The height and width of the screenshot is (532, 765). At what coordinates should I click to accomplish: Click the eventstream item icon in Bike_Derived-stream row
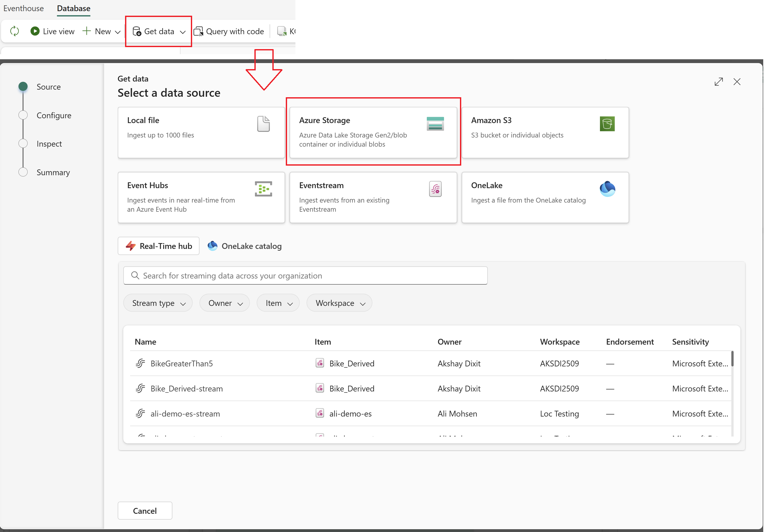(320, 388)
